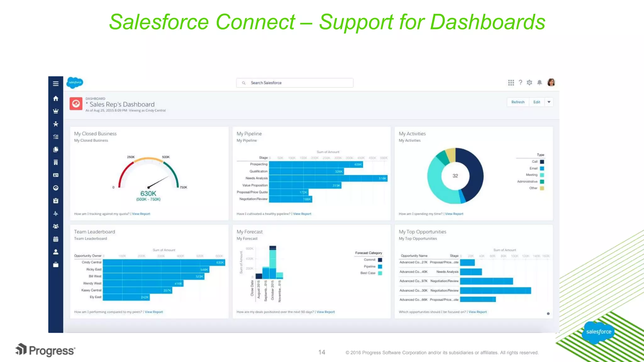Open the Contacts card sidebar icon
Viewport: 644px width, 362px height.
(x=56, y=175)
